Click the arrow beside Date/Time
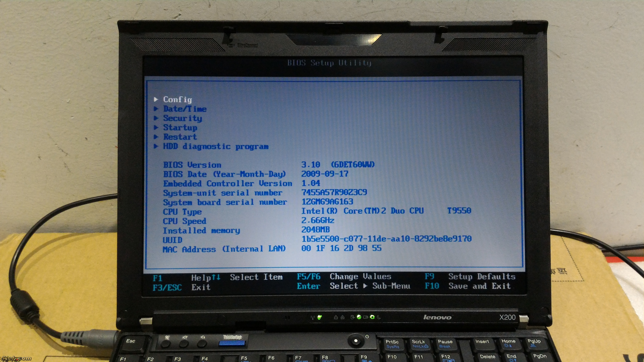The image size is (644, 362). [x=156, y=109]
